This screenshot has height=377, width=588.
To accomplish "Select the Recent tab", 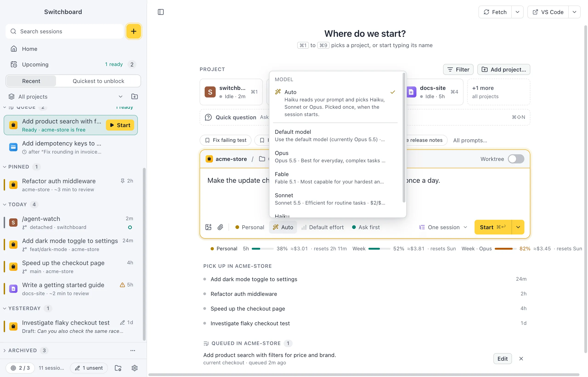I will (x=31, y=81).
